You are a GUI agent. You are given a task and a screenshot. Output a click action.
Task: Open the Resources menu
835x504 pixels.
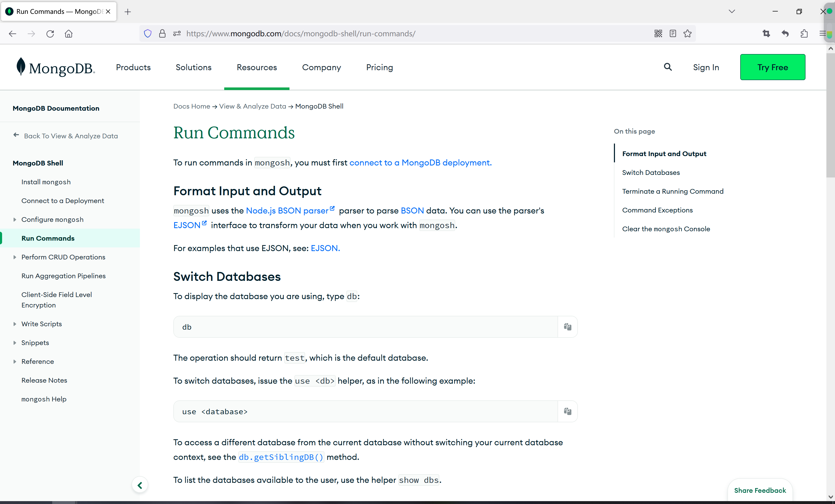(257, 67)
